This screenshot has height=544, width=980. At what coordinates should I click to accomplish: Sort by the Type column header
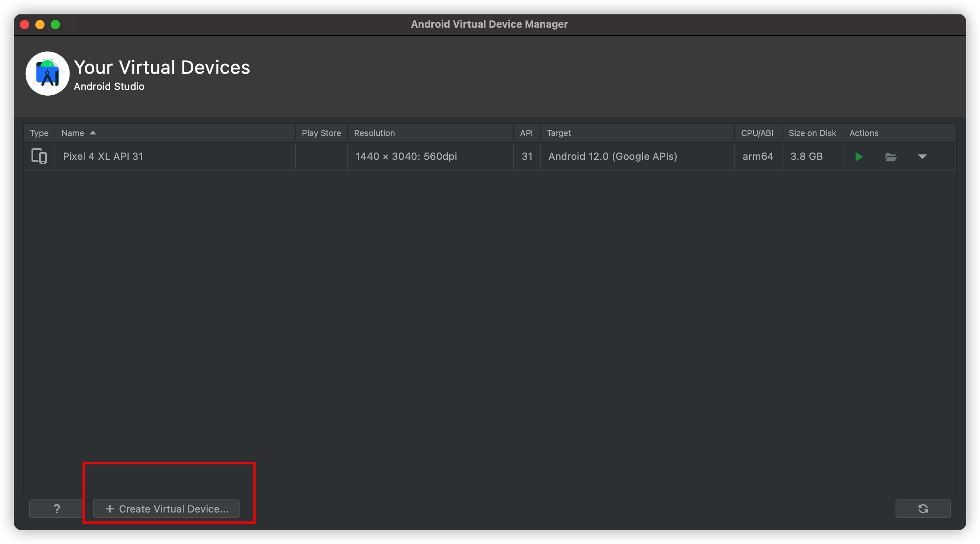click(39, 133)
